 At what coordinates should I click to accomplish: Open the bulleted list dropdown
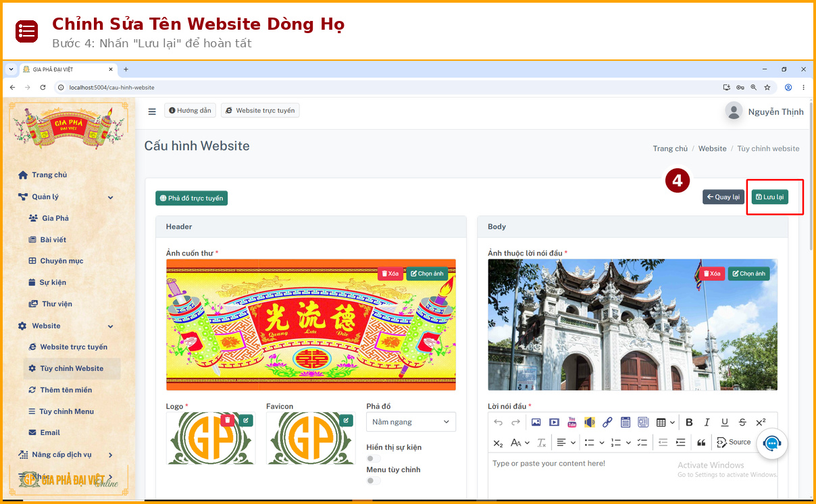click(594, 443)
